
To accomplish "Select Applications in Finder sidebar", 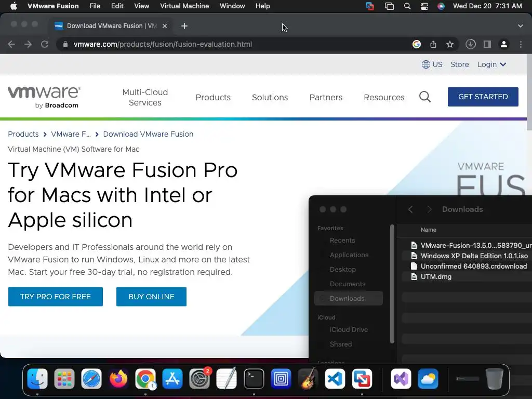I will (349, 255).
